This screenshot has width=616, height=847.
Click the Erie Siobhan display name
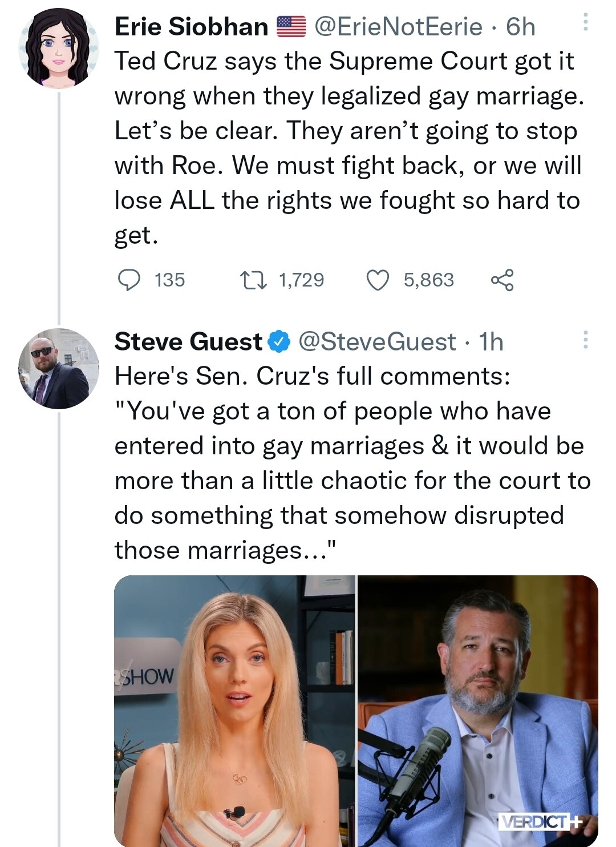coord(191,27)
